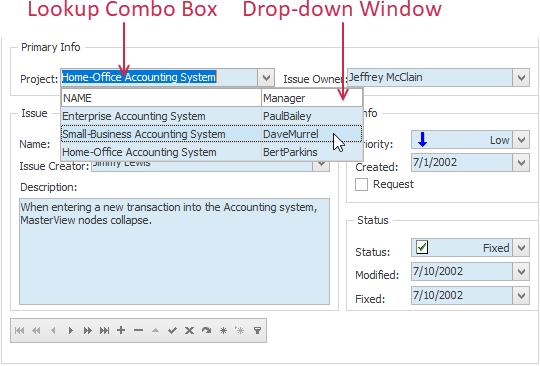Move to next record in navigator
This screenshot has width=540, height=366.
point(70,331)
